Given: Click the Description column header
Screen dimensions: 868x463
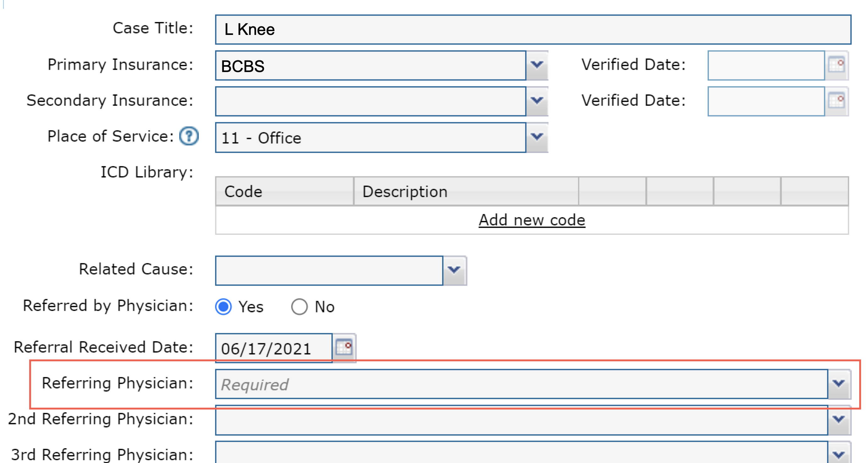Looking at the screenshot, I should point(466,192).
